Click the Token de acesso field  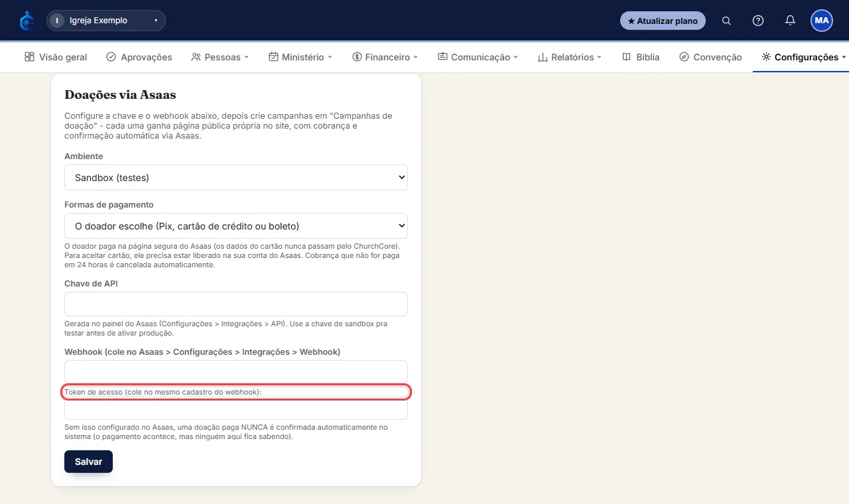(x=236, y=410)
